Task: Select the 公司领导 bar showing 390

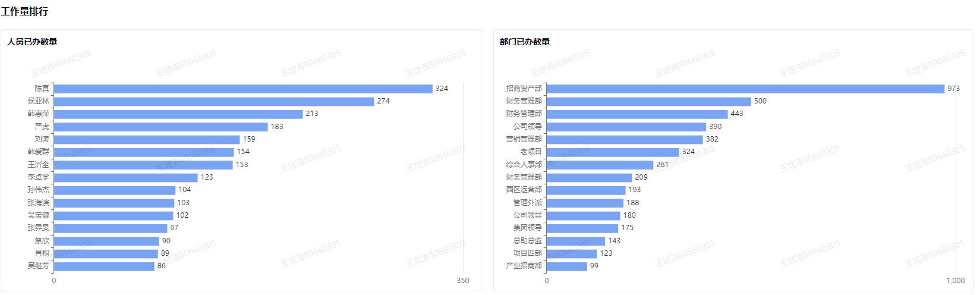Action: pyautogui.click(x=626, y=127)
